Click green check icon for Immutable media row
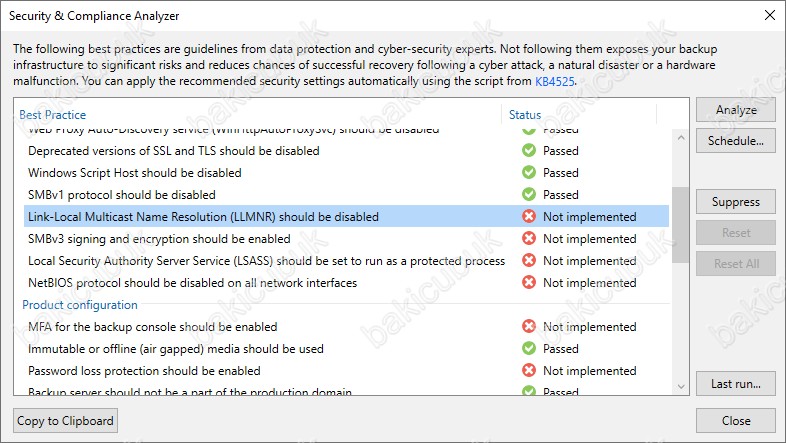This screenshot has width=786, height=443. point(528,348)
